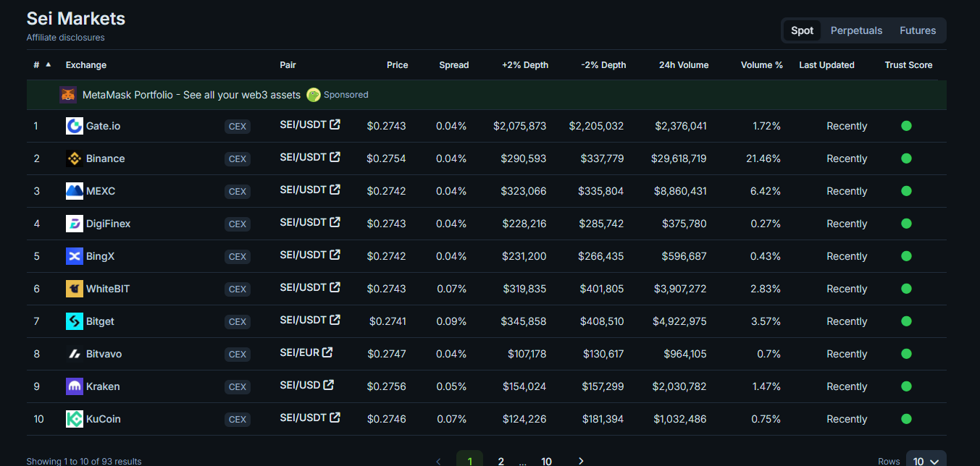
Task: Select the Spot tab
Action: [x=802, y=30]
